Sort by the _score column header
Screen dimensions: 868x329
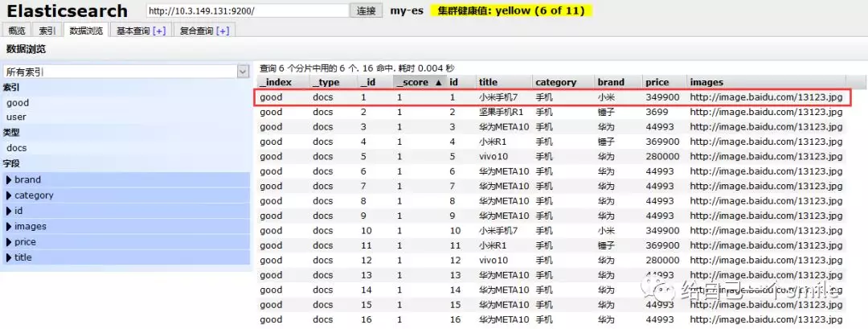tap(420, 82)
